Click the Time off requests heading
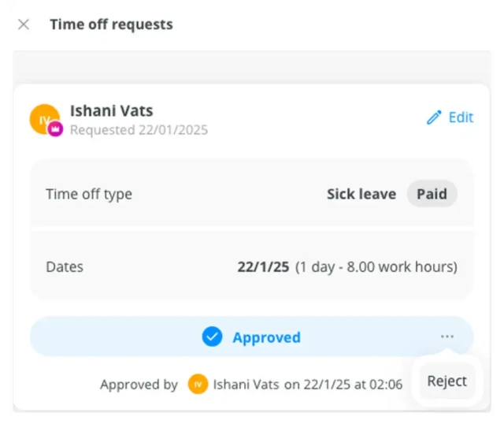Screen dimensions: 504x424 point(112,24)
